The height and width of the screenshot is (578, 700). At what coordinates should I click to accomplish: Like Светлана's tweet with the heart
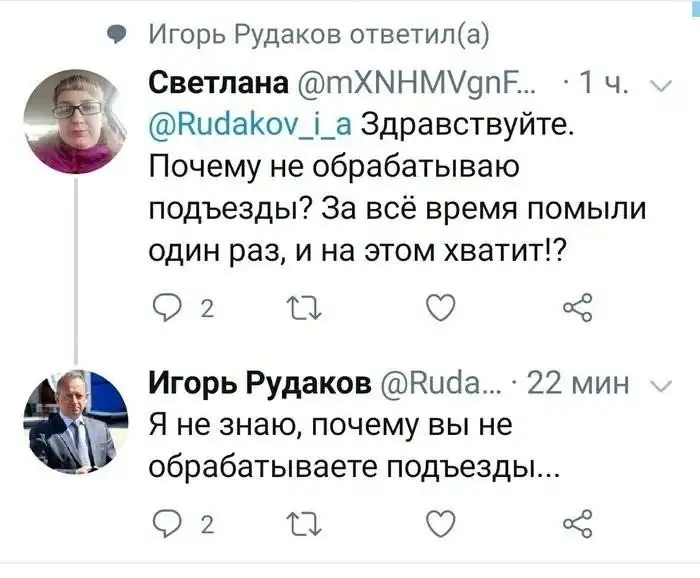click(x=442, y=306)
